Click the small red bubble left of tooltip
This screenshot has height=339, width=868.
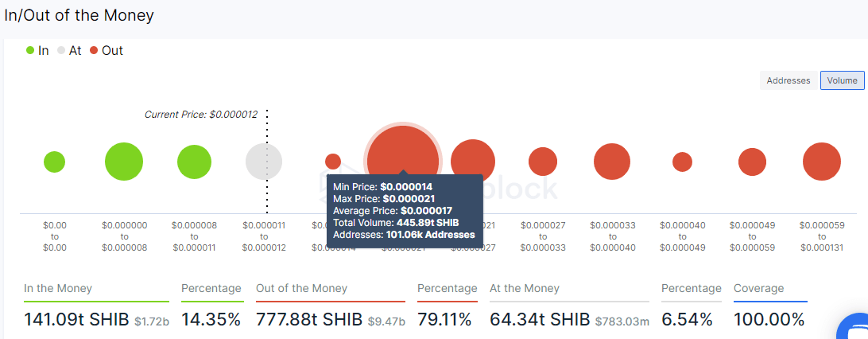pyautogui.click(x=333, y=162)
